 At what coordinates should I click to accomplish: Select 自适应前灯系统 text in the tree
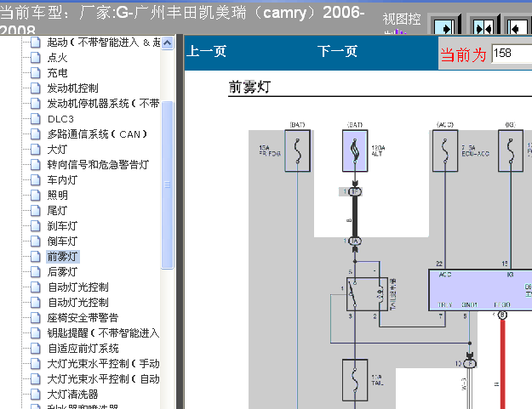pos(83,349)
